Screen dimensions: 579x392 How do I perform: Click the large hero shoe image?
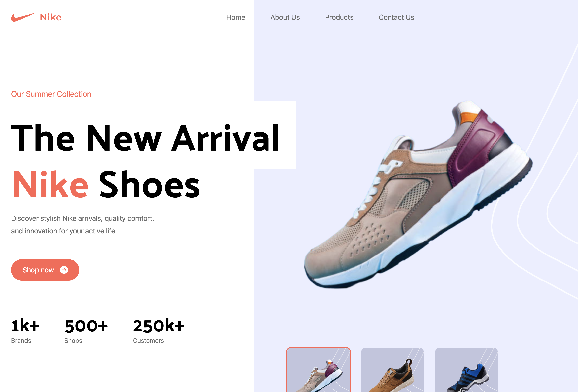click(418, 195)
